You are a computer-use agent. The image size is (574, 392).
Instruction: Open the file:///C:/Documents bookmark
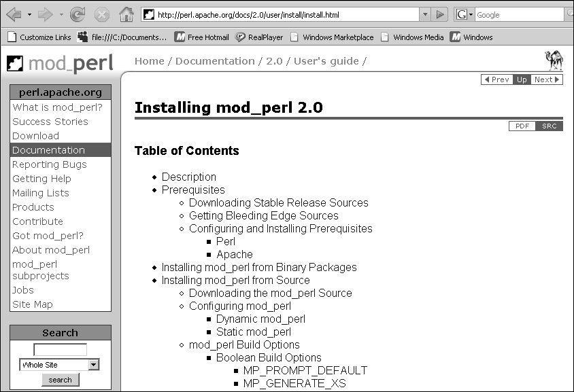(x=122, y=37)
